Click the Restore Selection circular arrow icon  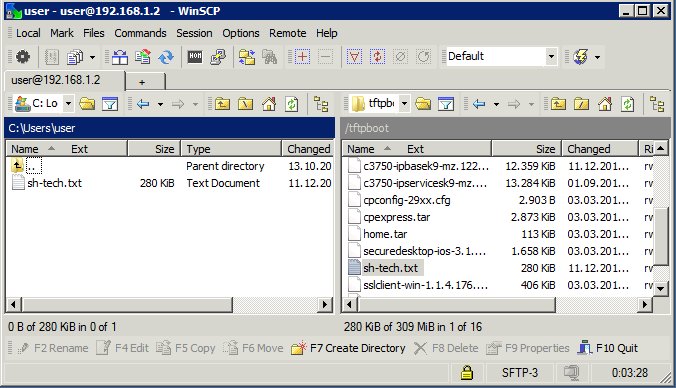pos(424,57)
